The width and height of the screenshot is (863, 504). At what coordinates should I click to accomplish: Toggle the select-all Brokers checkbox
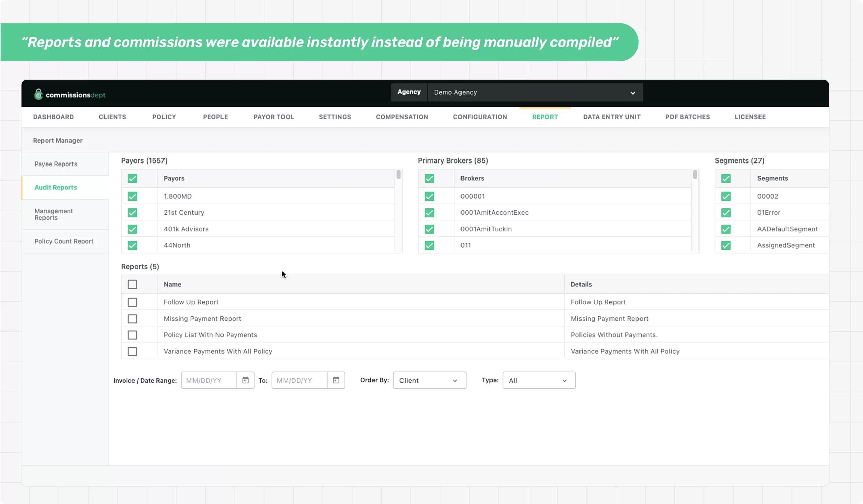click(x=429, y=178)
